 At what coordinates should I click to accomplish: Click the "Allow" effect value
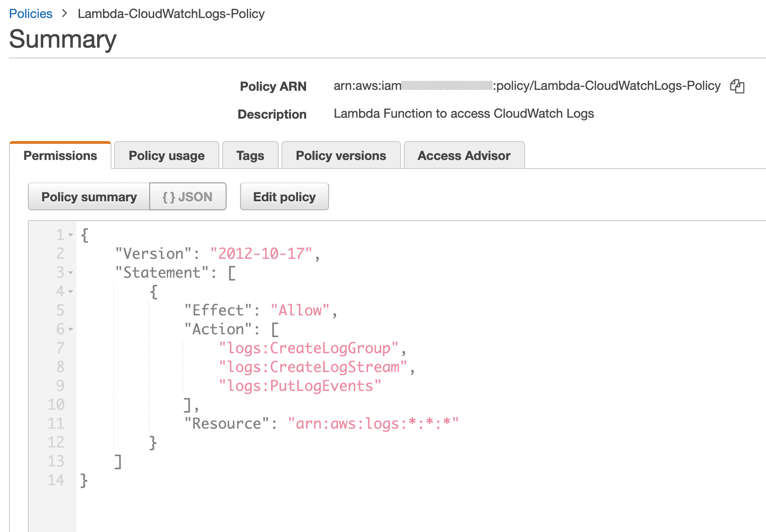(x=300, y=310)
